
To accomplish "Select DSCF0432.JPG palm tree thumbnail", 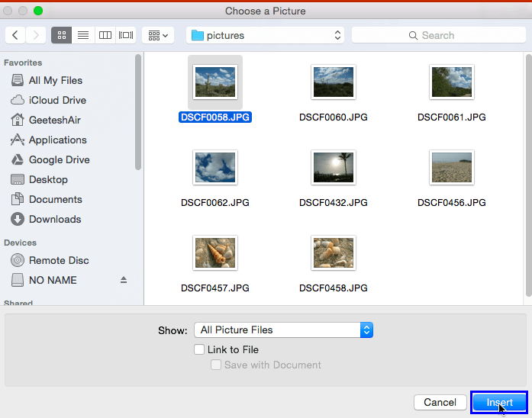I will coord(334,168).
